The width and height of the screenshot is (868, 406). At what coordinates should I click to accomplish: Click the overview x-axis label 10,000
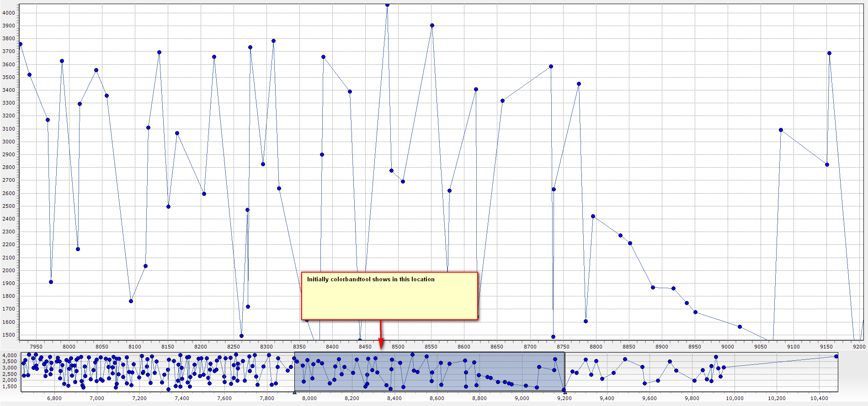735,398
